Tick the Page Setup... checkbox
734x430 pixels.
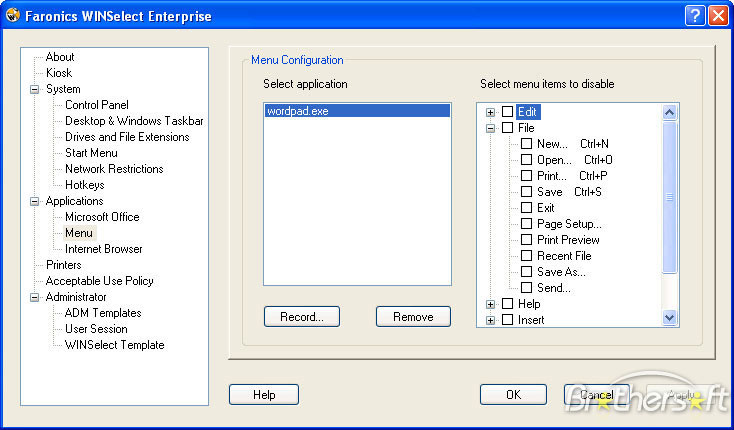(527, 224)
